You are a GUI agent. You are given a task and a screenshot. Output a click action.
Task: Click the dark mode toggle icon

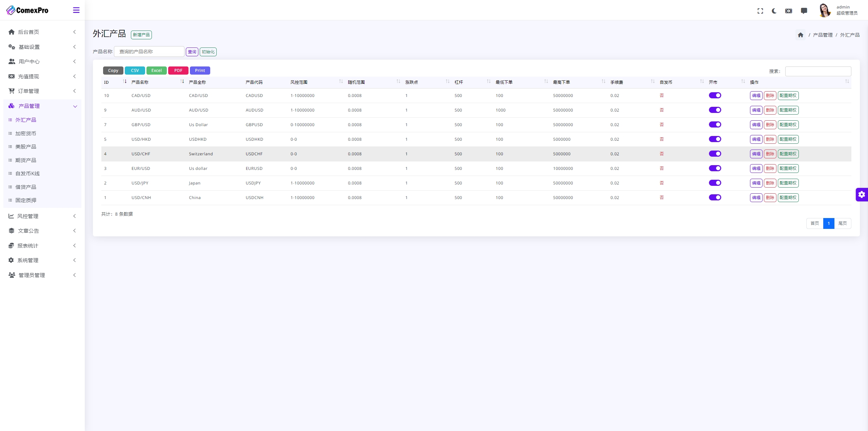pos(773,10)
